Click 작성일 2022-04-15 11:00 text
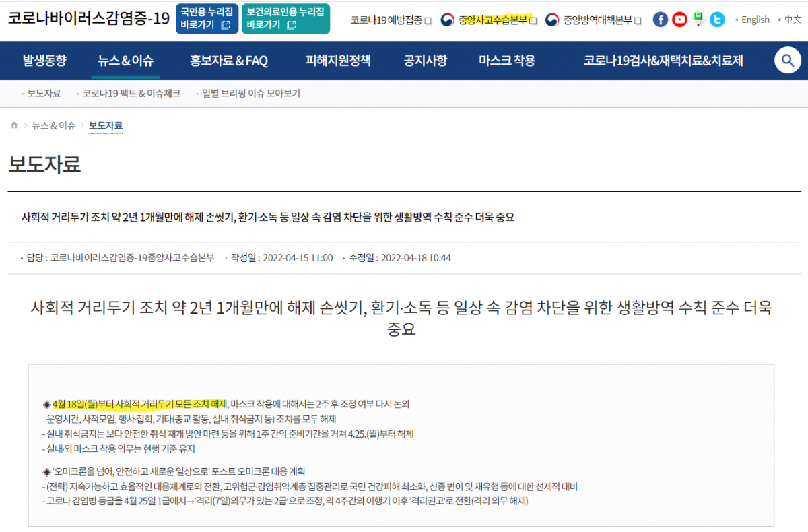 click(281, 258)
